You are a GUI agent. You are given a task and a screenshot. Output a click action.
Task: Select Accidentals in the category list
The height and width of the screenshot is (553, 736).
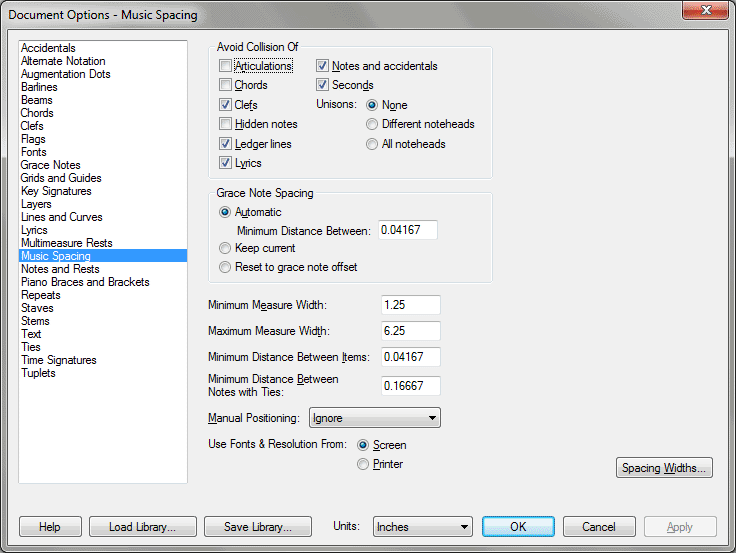click(x=48, y=48)
